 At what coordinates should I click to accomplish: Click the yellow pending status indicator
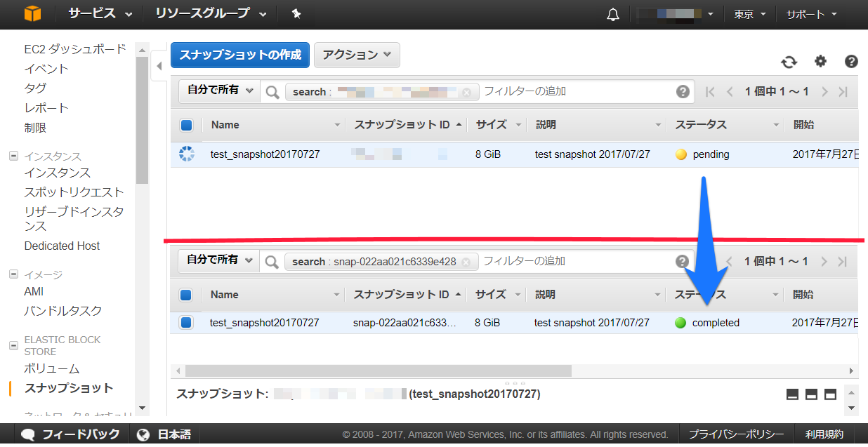pyautogui.click(x=680, y=154)
